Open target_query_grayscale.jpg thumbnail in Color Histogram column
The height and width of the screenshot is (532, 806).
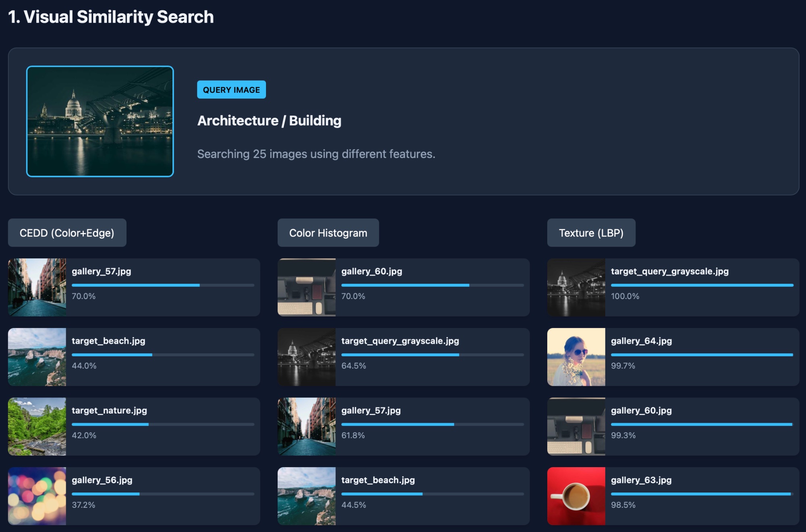coord(307,357)
